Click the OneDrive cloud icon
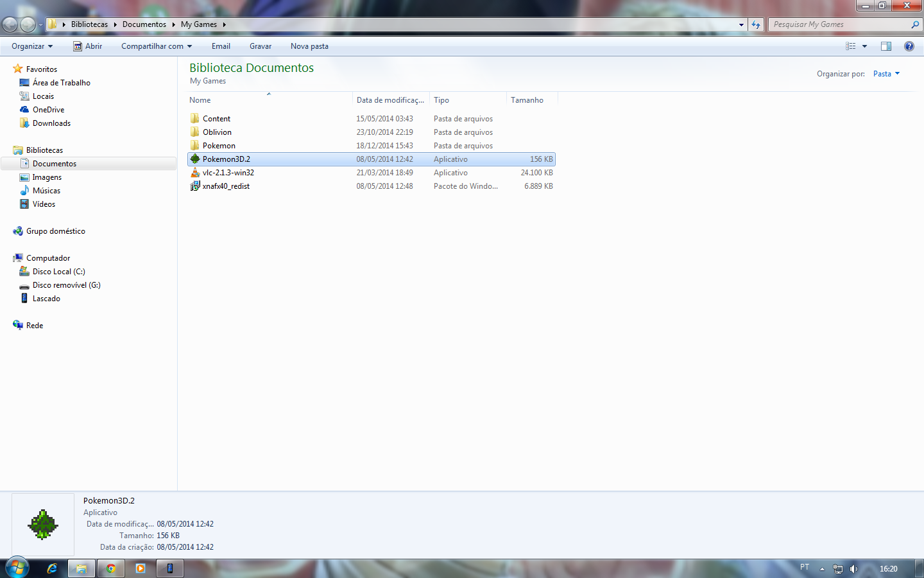 [24, 109]
